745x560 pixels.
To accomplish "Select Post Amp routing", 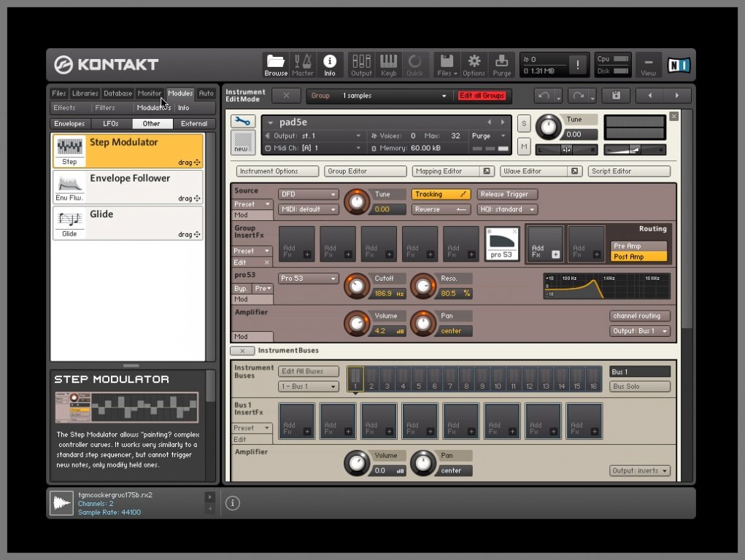I will (638, 257).
